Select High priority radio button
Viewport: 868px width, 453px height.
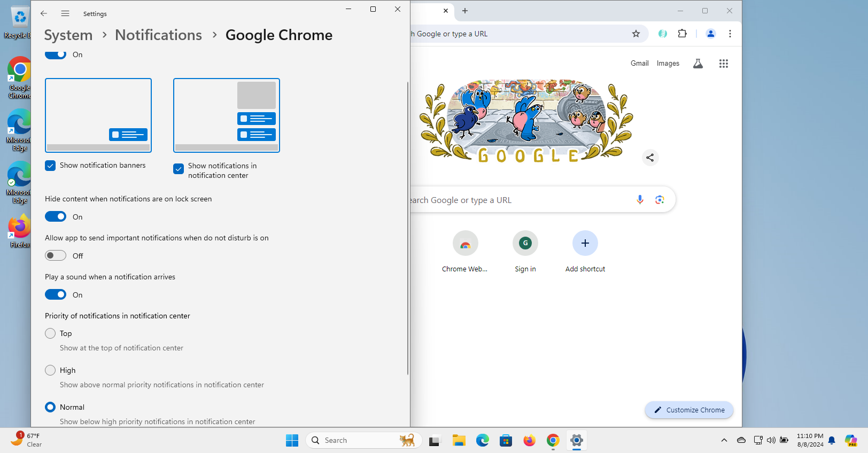coord(50,370)
